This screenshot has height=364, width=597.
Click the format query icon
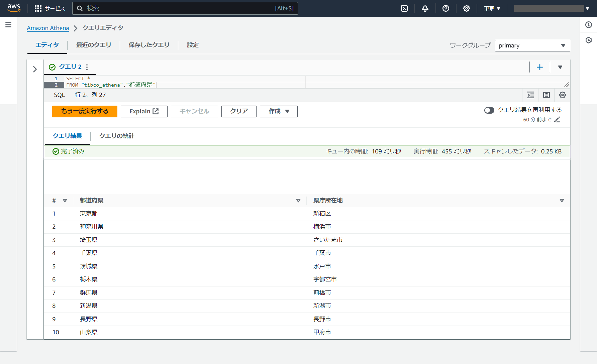click(x=531, y=95)
